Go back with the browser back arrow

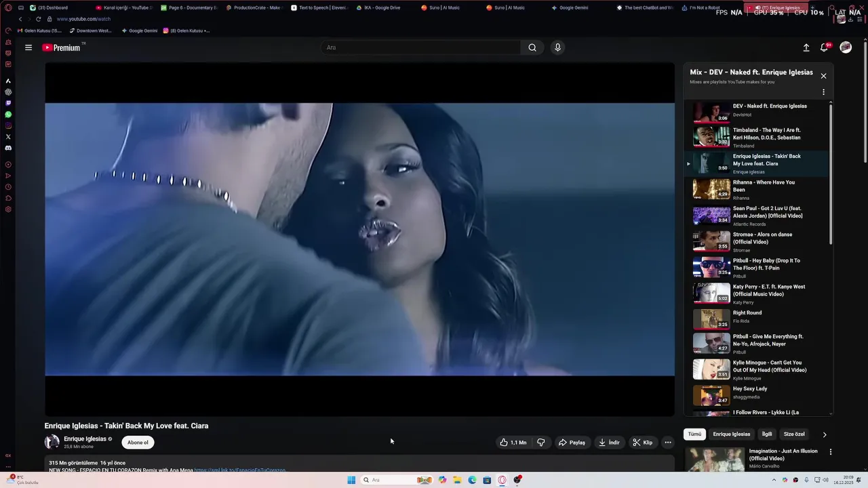coord(20,19)
